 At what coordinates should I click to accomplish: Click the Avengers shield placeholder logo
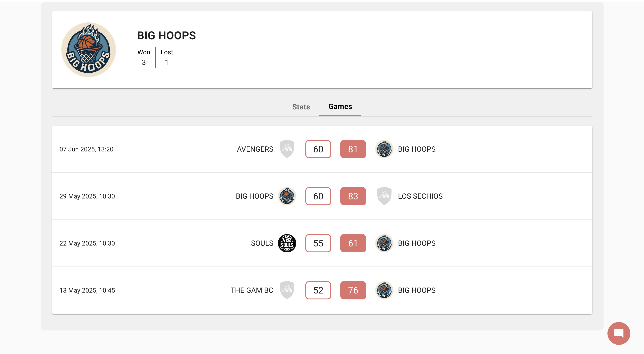[x=287, y=149]
